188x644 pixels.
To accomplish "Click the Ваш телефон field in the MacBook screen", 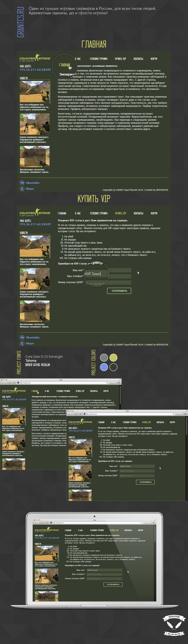I will pos(104,574).
